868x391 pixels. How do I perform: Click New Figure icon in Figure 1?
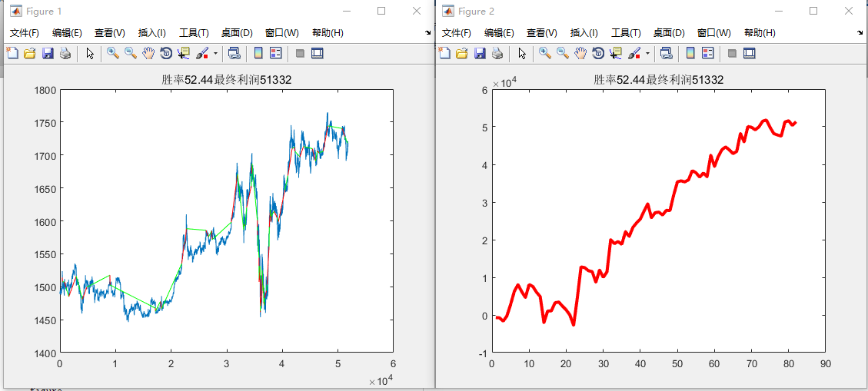[12, 53]
